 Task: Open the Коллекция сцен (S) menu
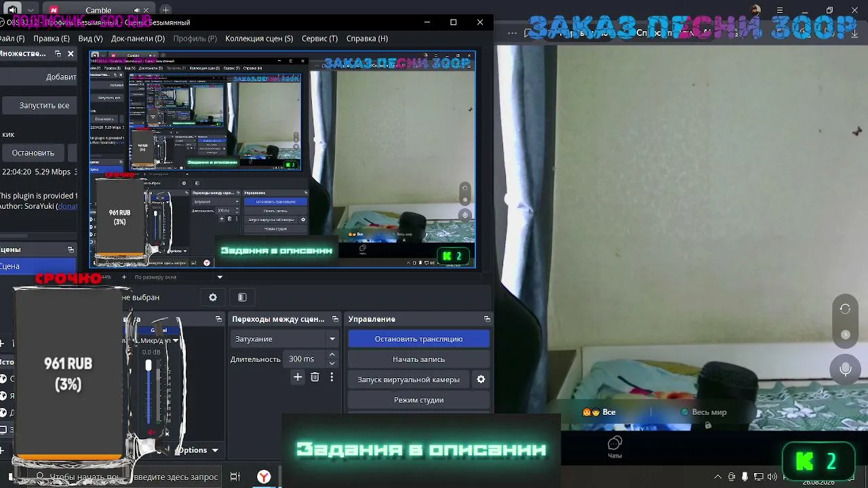pyautogui.click(x=259, y=39)
